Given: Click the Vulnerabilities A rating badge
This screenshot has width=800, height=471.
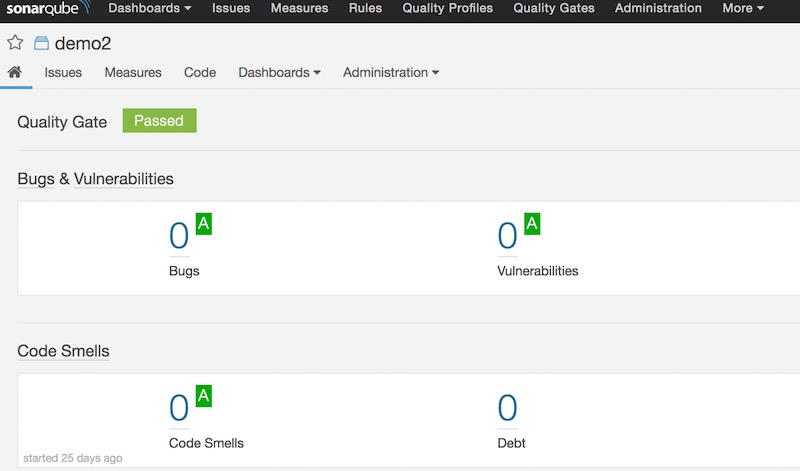Looking at the screenshot, I should tap(532, 224).
